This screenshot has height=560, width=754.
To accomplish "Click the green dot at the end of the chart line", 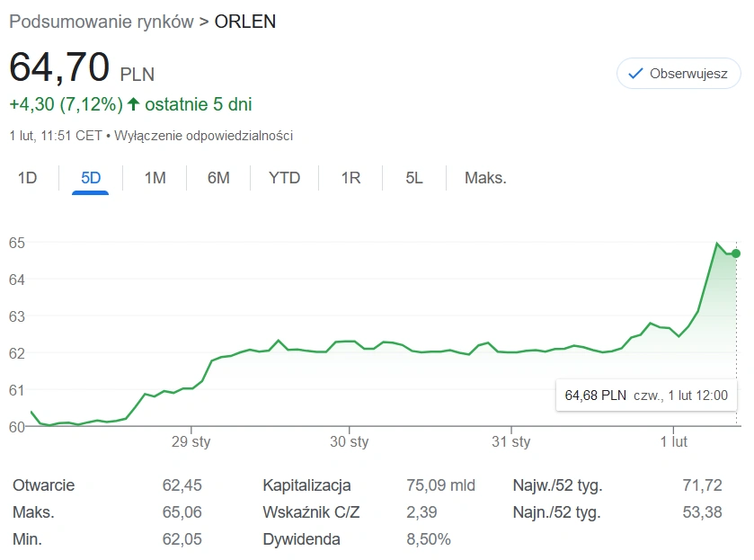I will [736, 253].
